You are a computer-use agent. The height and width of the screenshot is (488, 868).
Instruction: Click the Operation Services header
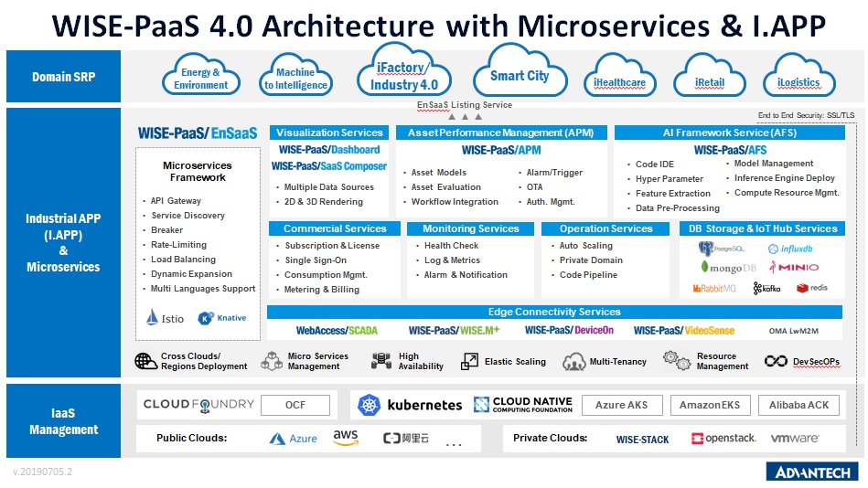(x=605, y=228)
